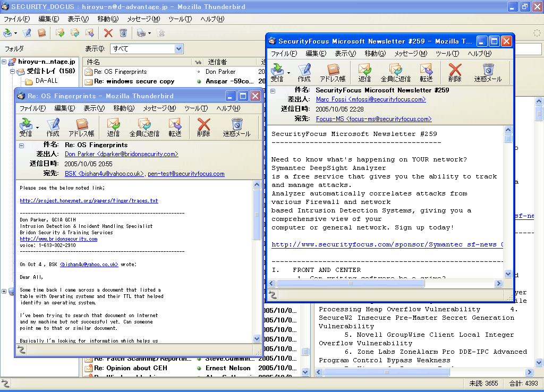Click 迷惑メール in SecurityFocus Newsletter window
This screenshot has height=392, width=544.
coord(488,72)
